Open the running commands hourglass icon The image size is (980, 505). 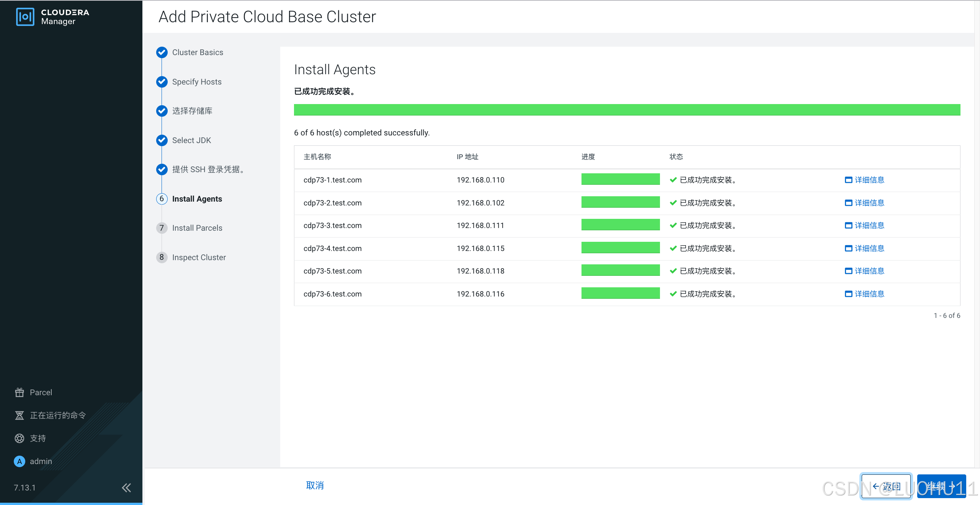(x=19, y=415)
